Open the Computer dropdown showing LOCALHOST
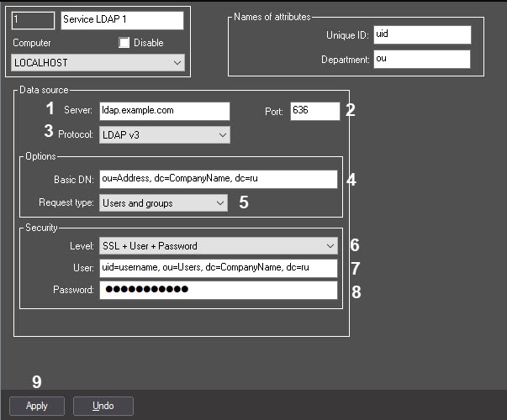Screen dimensions: 507x420 pos(98,63)
